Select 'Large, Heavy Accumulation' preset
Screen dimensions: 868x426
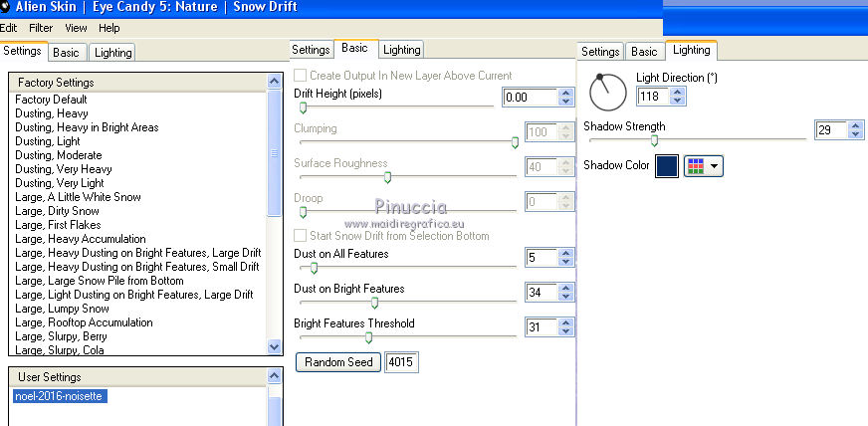[x=81, y=239]
